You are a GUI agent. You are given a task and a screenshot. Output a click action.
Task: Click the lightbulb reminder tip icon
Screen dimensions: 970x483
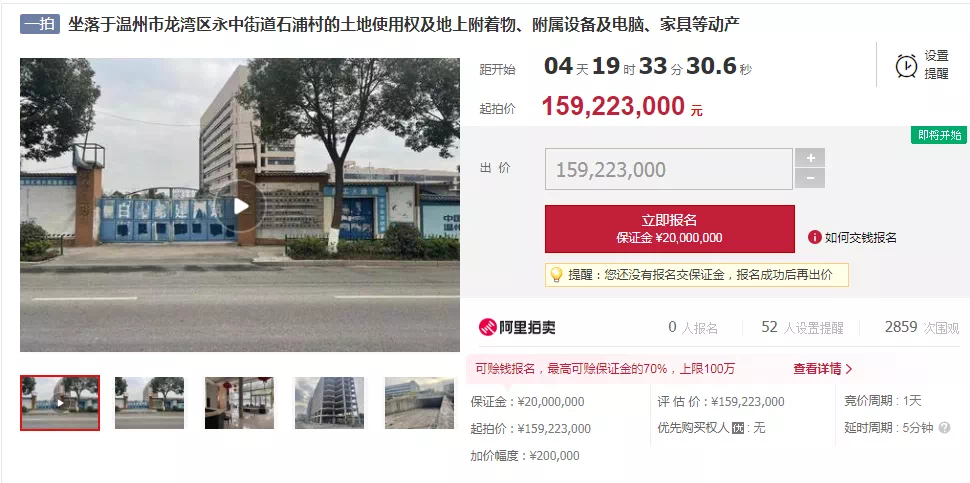556,275
